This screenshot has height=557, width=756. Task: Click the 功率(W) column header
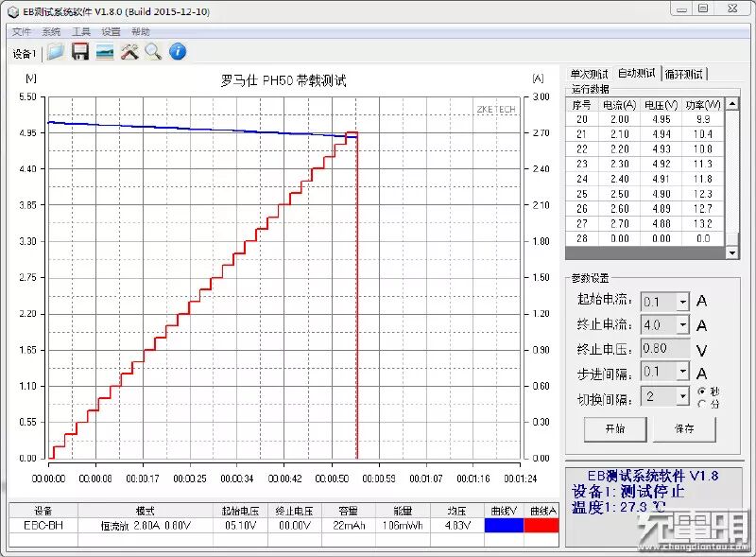pos(703,105)
